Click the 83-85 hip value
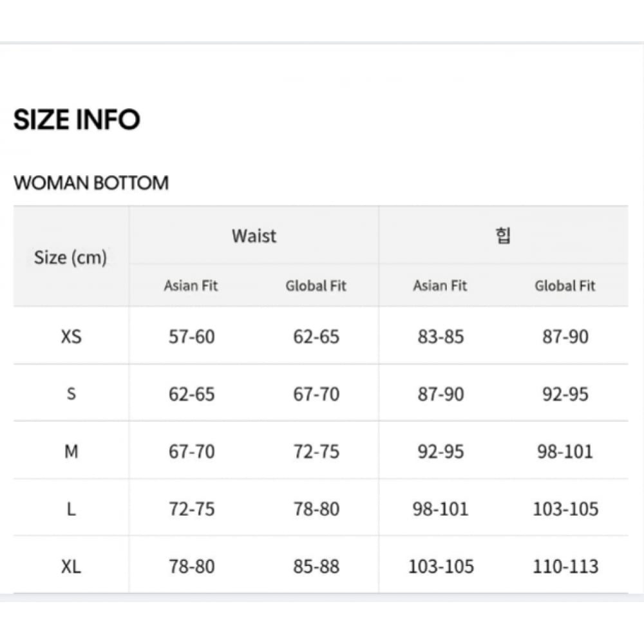 pyautogui.click(x=440, y=336)
